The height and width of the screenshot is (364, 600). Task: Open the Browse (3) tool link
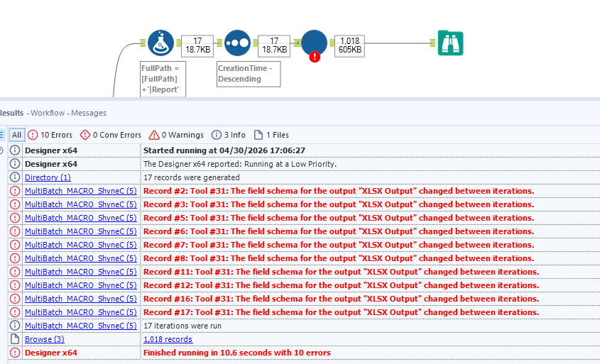tap(45, 339)
